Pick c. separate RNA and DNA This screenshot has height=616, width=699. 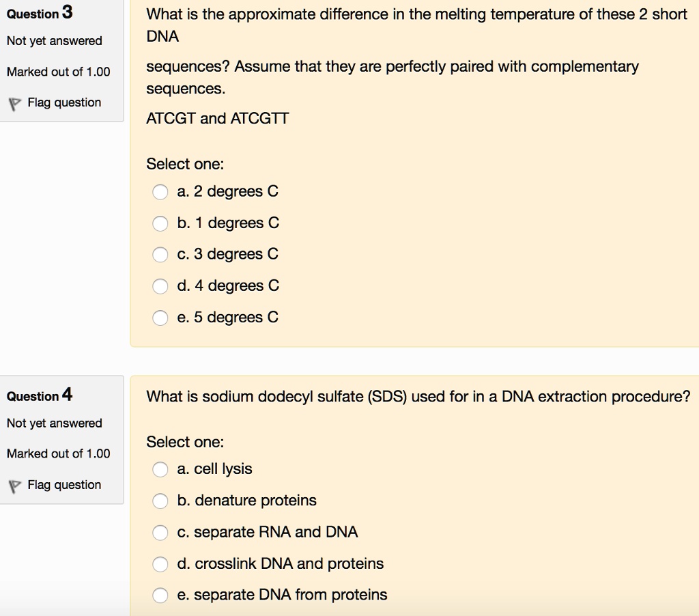click(160, 532)
